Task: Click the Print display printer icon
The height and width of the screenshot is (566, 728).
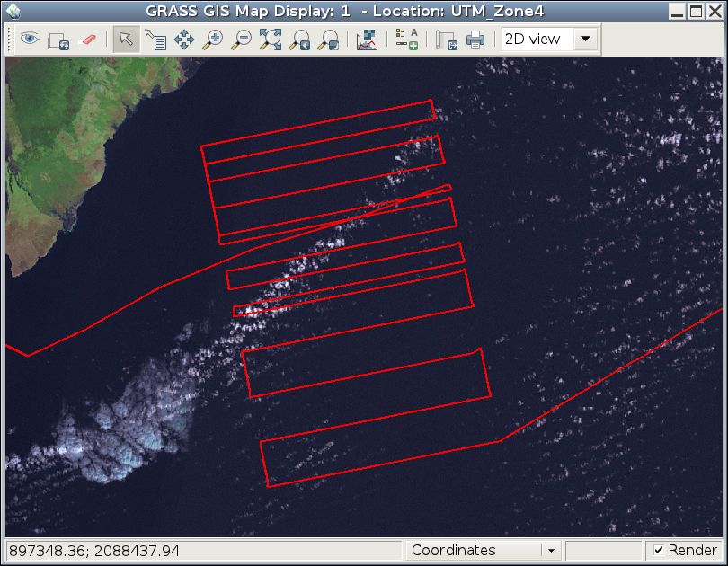Action: [475, 40]
